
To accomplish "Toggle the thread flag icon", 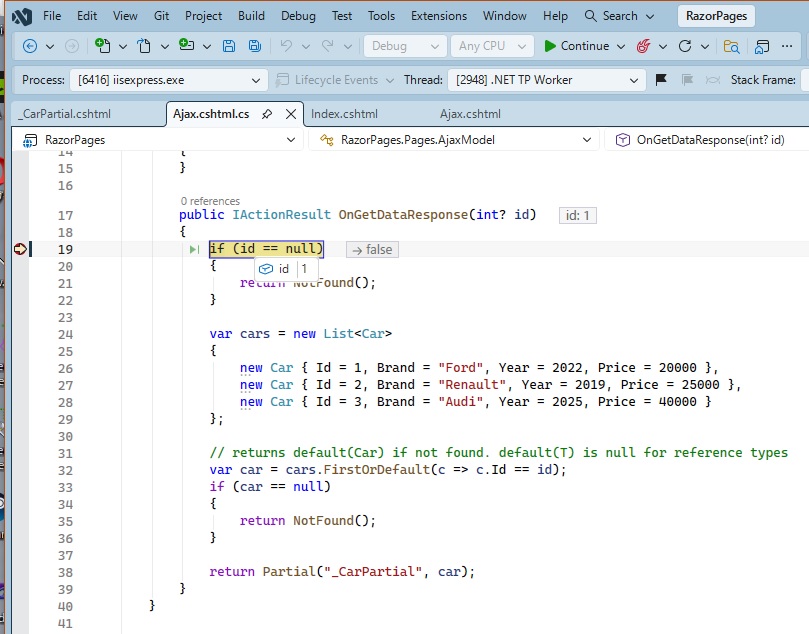I will (661, 80).
